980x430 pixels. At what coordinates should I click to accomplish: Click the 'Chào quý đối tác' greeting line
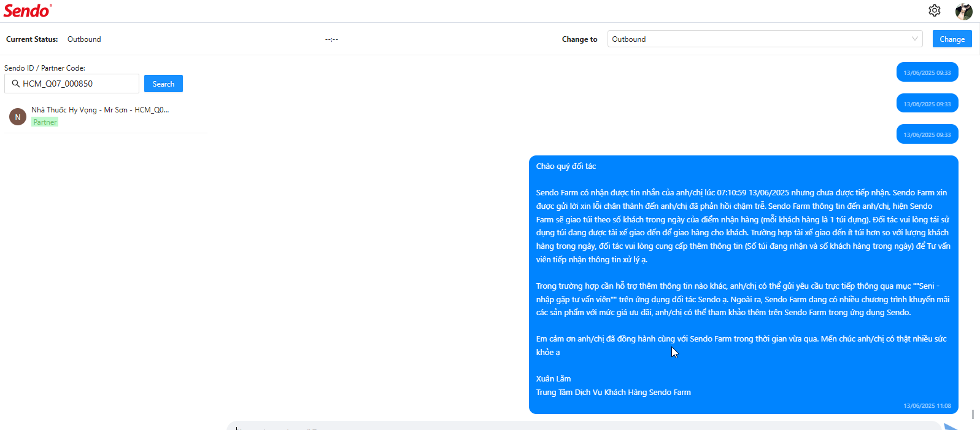[566, 166]
